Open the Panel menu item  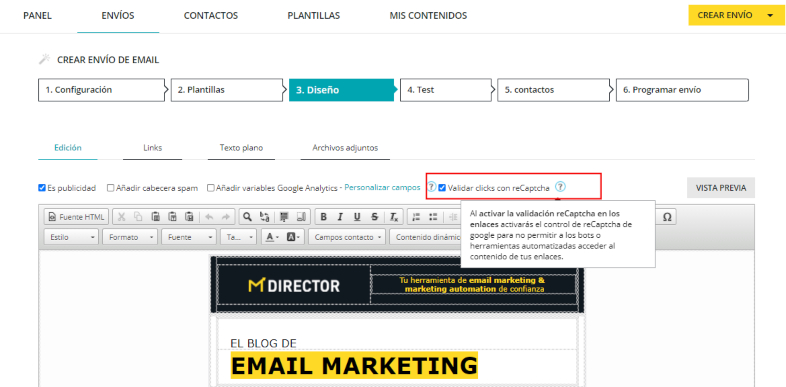[x=38, y=16]
